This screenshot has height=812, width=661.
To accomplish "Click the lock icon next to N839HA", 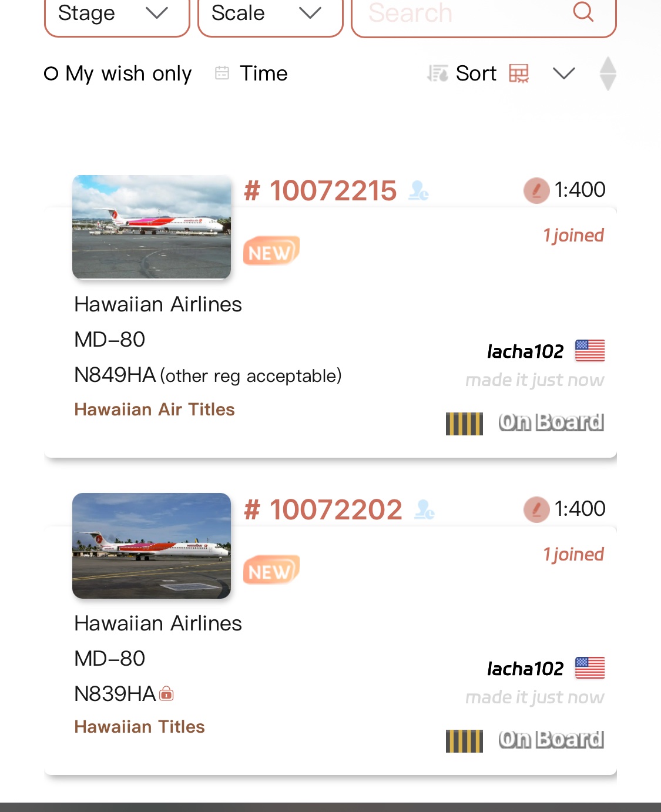I will pos(167,694).
